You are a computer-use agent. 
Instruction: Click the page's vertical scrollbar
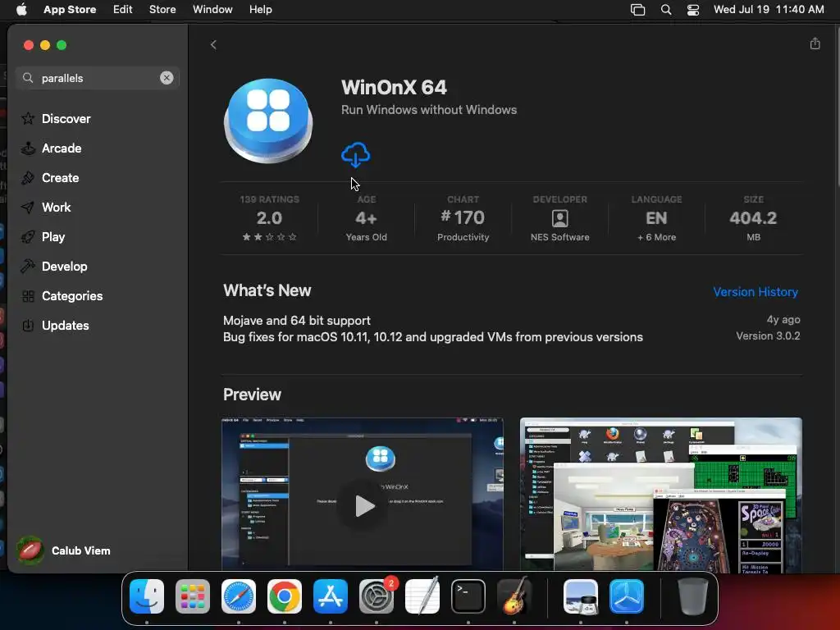click(x=837, y=107)
